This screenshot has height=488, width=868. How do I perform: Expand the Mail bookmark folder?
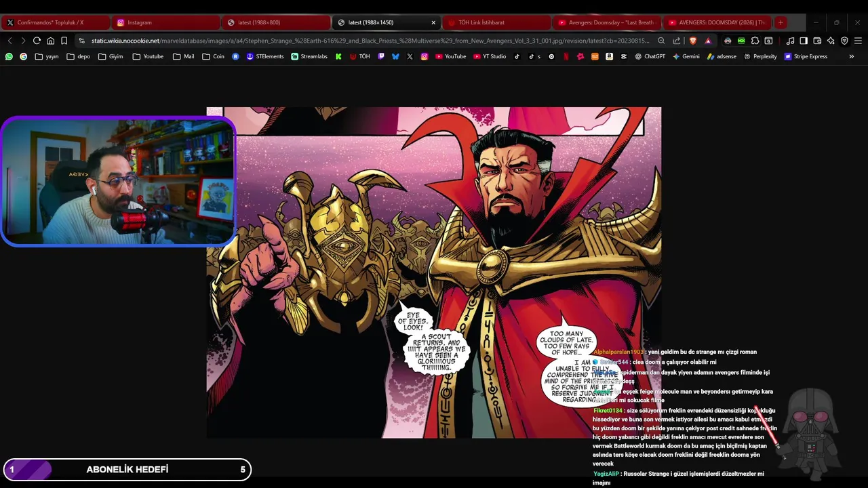coord(183,56)
